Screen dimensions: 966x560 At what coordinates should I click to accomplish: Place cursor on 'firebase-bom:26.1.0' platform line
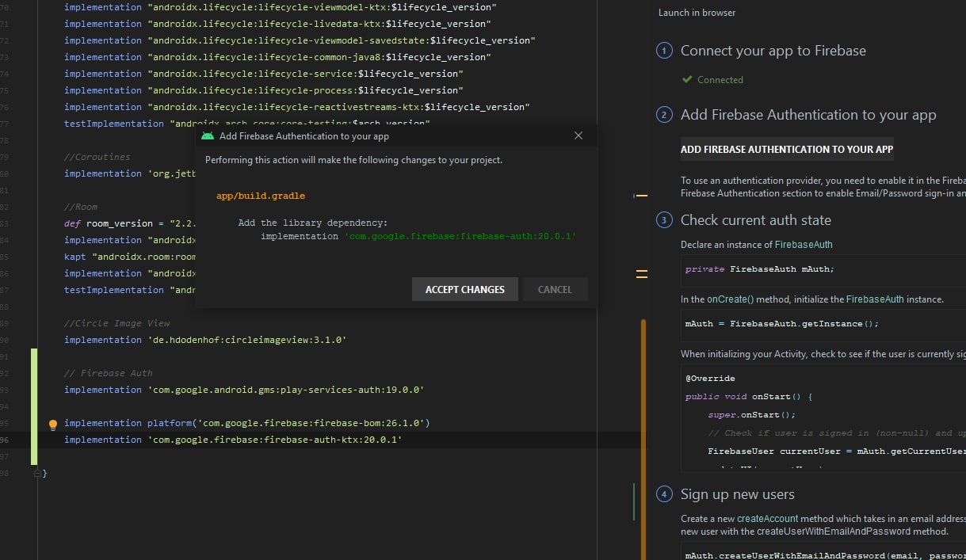click(246, 423)
